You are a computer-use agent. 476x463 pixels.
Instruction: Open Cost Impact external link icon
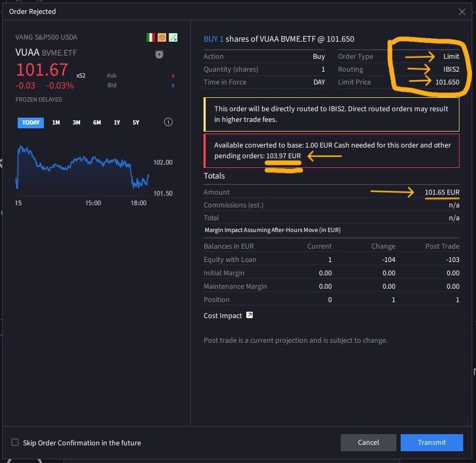tap(249, 315)
